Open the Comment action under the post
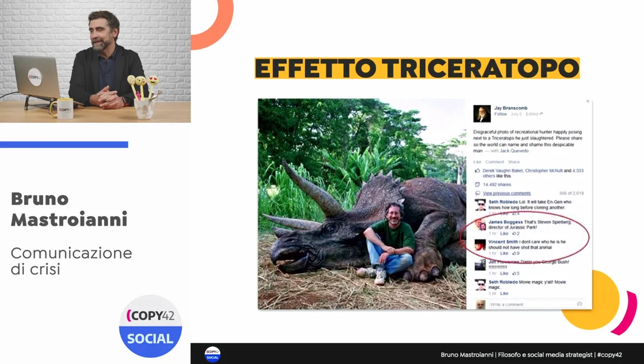The height and width of the screenshot is (364, 644). point(494,162)
